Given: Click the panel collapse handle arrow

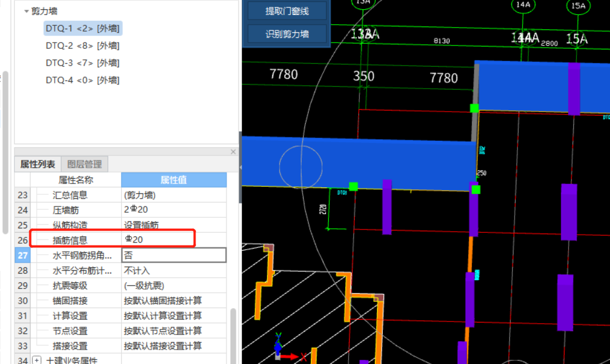Looking at the screenshot, I should click(x=240, y=167).
